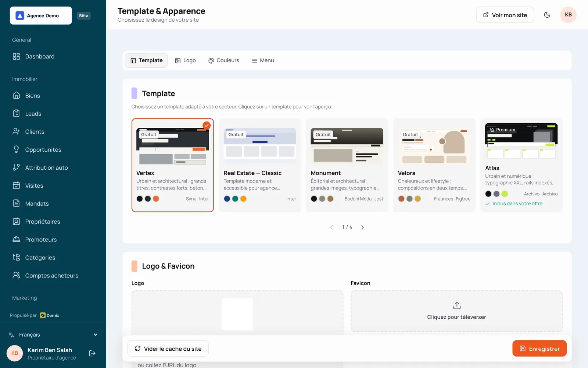588x368 pixels.
Task: Open the Dashboard sidebar icon
Action: pyautogui.click(x=16, y=56)
